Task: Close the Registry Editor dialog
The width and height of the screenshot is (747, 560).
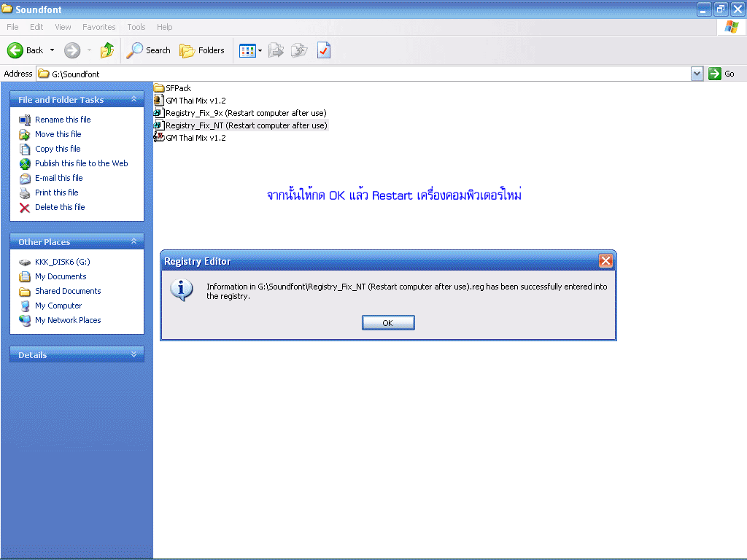Action: tap(605, 261)
